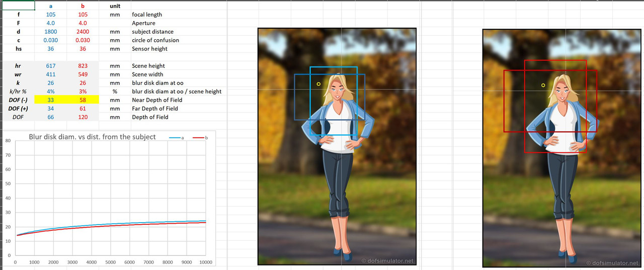This screenshot has width=644, height=270.
Task: Select the left simulation image with blue frames
Action: point(337,147)
